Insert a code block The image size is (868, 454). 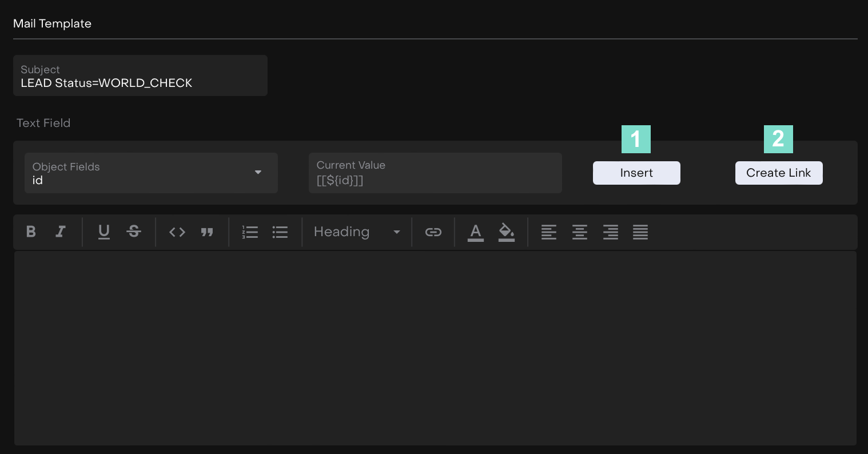point(177,232)
